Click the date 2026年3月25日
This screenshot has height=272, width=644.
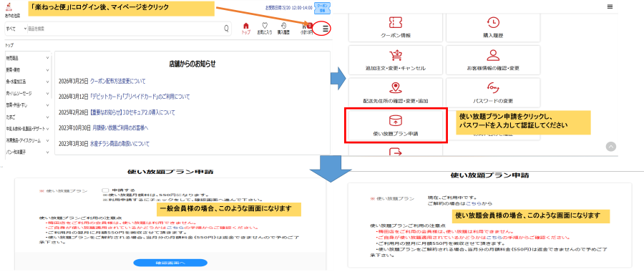point(74,82)
